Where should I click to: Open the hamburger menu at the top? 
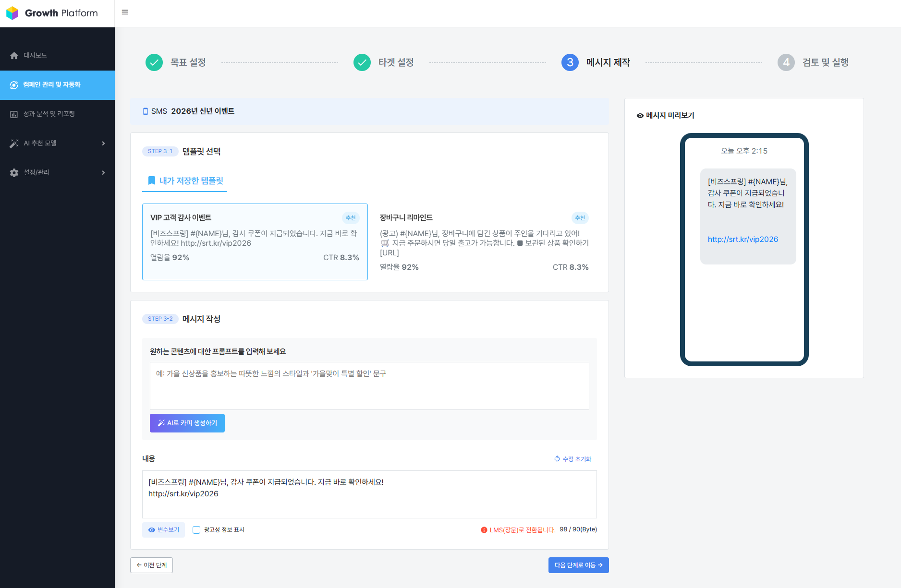125,12
